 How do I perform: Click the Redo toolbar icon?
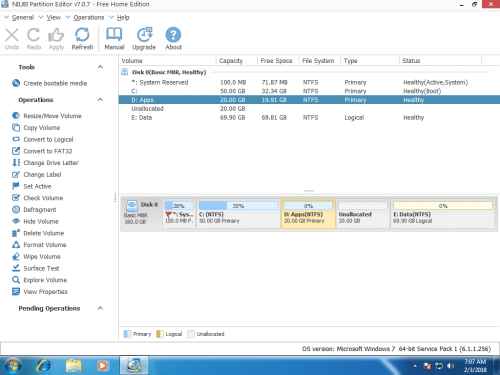[x=34, y=35]
